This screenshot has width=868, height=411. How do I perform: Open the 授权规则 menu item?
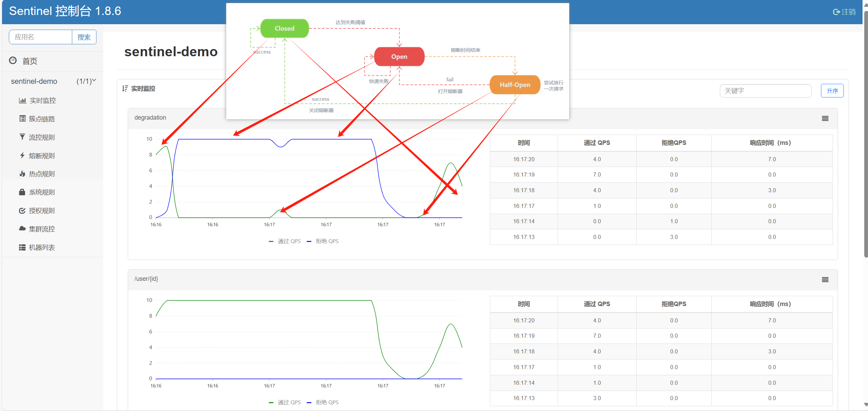(x=42, y=211)
